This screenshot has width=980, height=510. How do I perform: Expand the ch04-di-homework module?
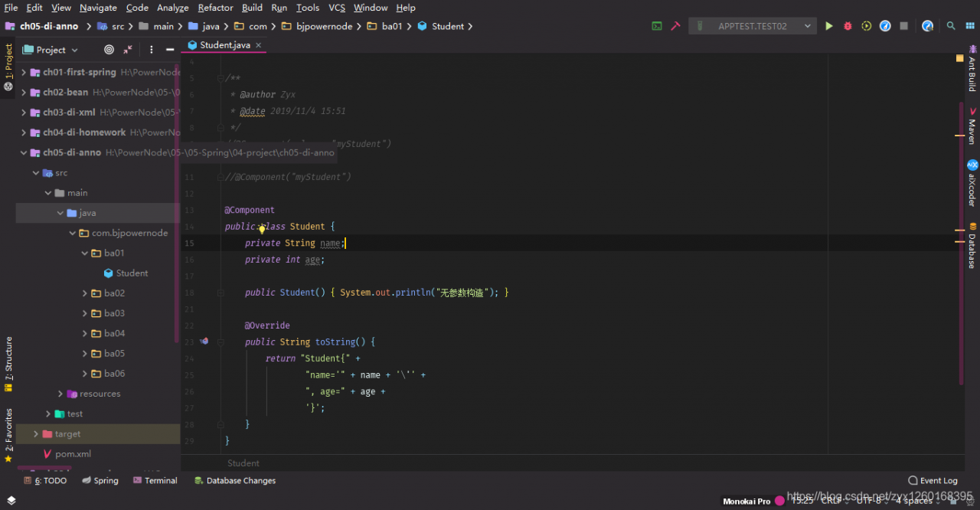tap(23, 132)
